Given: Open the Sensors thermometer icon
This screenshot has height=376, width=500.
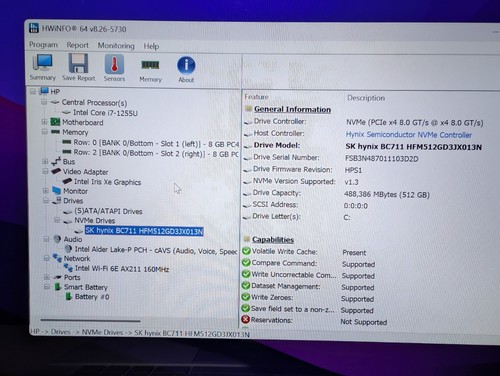Looking at the screenshot, I should click(x=114, y=64).
